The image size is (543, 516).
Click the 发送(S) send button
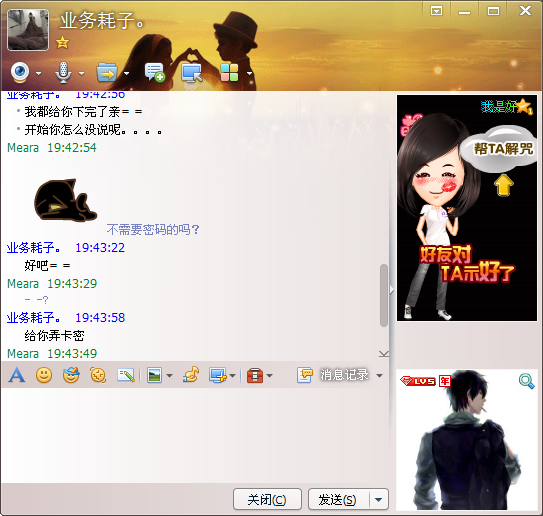(x=338, y=499)
